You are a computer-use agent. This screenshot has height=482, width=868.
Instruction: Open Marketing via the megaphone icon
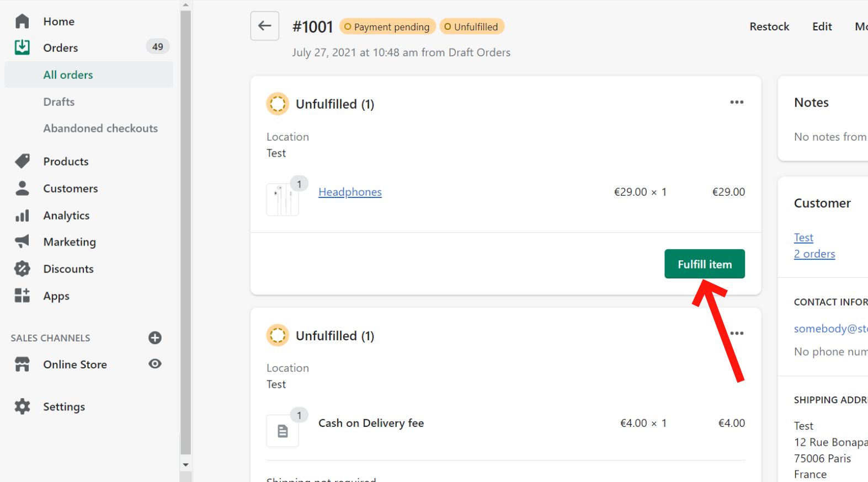coord(22,242)
